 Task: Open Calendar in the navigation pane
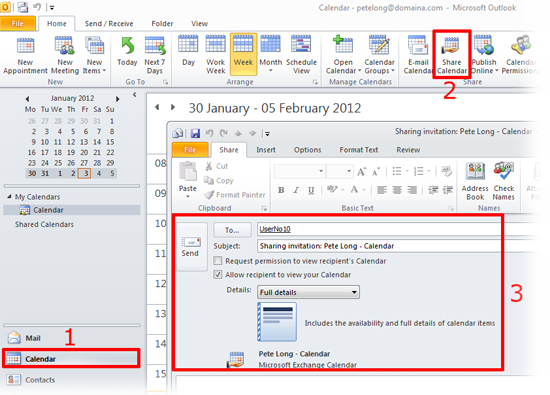tap(72, 359)
